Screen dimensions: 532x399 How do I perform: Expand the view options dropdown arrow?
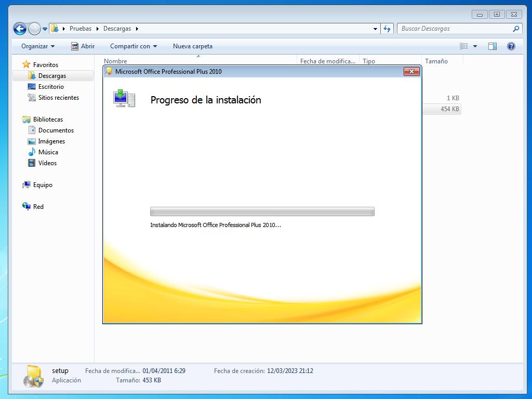tap(475, 46)
